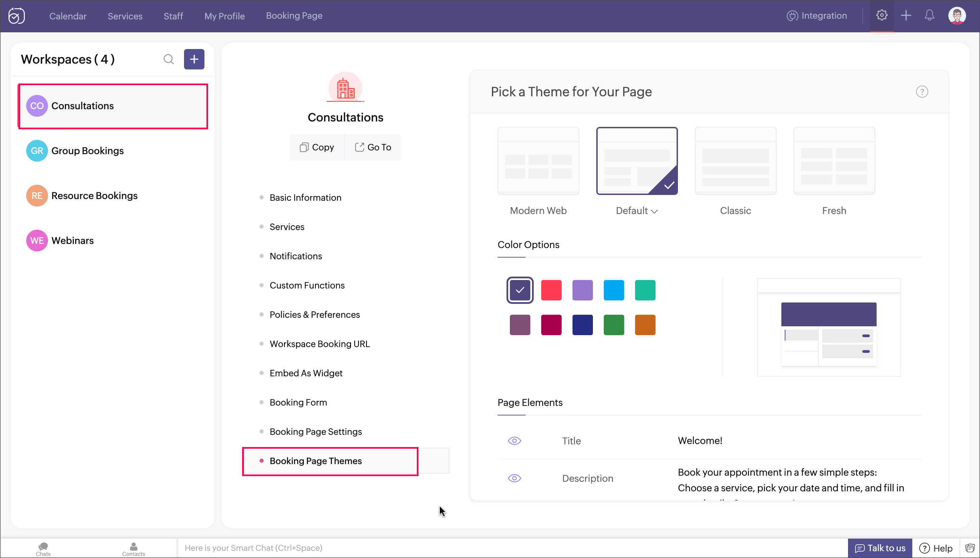Open the Chats icon in bottom bar
The image size is (980, 558).
43,548
